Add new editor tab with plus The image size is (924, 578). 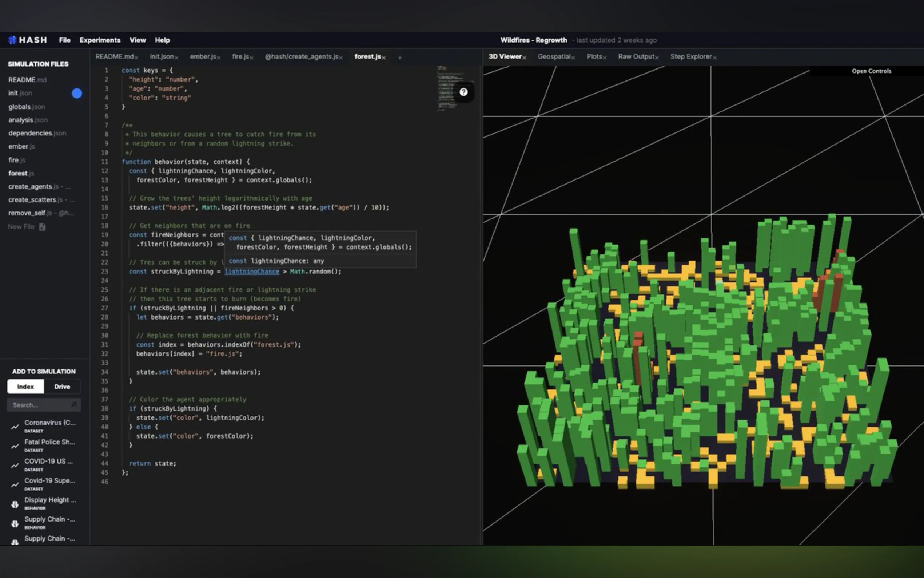point(399,58)
